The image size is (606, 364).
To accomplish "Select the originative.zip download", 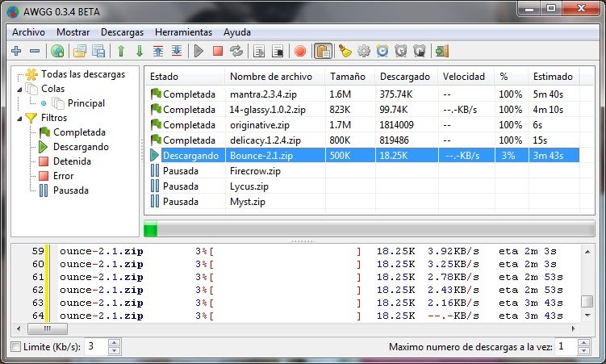I will [x=362, y=125].
